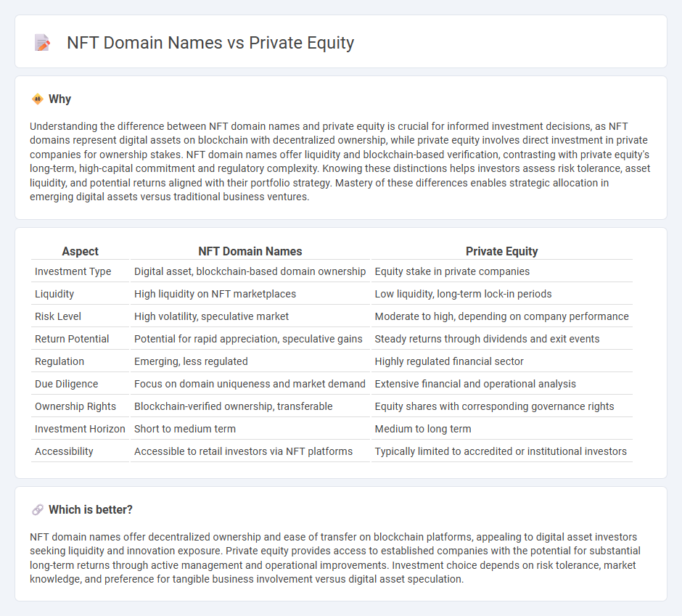Select the Investment Horizon row label
The image size is (682, 616).
(x=80, y=429)
